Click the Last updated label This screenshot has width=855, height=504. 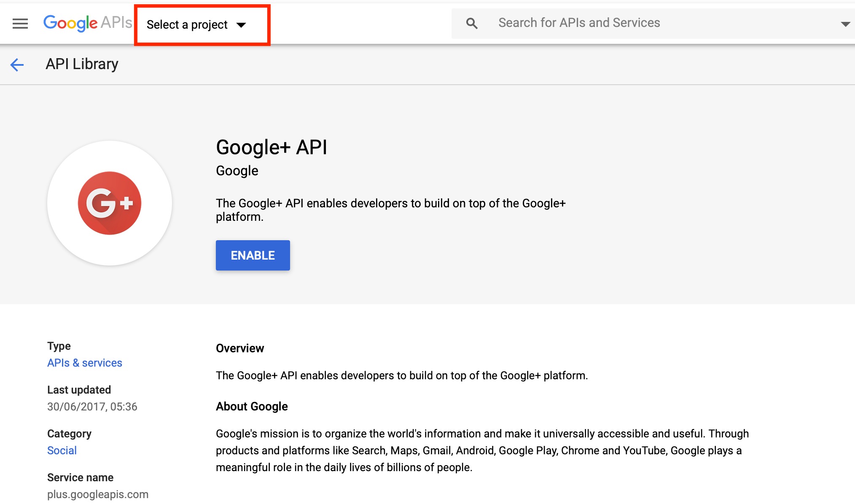click(79, 390)
